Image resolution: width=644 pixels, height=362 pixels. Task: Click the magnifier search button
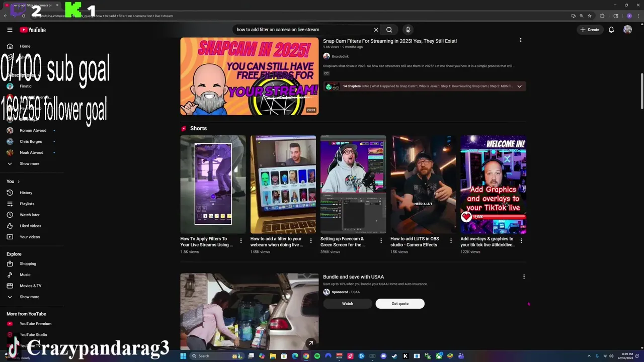(x=389, y=30)
